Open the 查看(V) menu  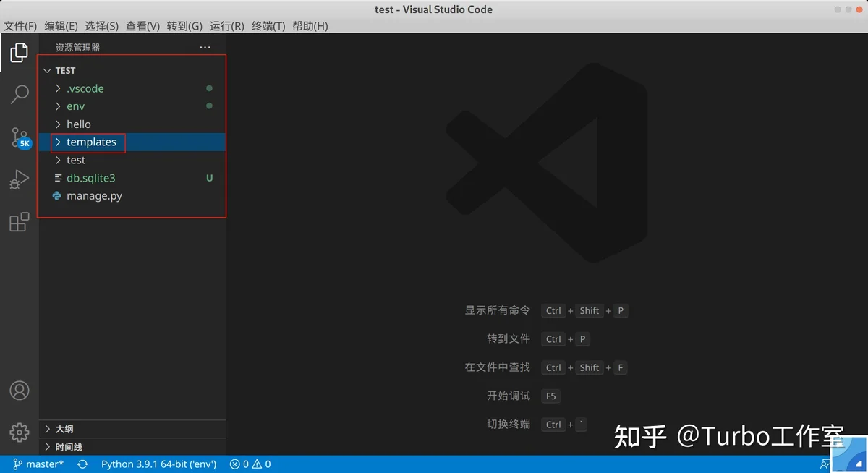tap(142, 26)
